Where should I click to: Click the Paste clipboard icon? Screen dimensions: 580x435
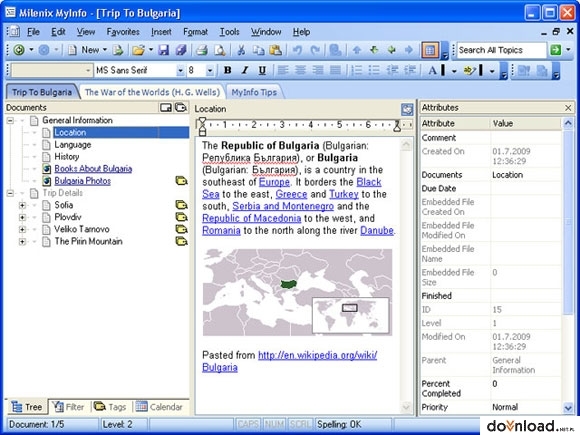[x=276, y=50]
